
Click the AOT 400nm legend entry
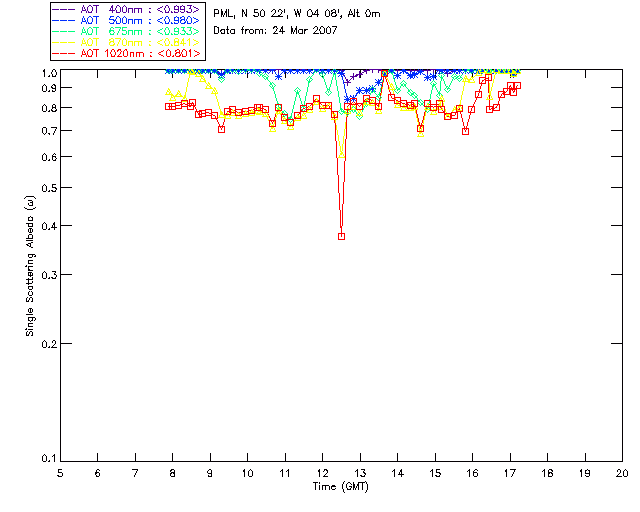[x=126, y=9]
